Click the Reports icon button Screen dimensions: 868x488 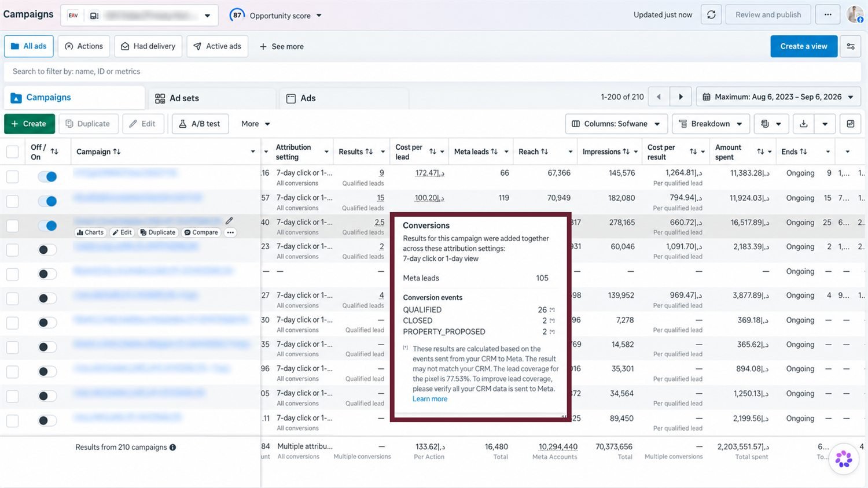tap(771, 124)
